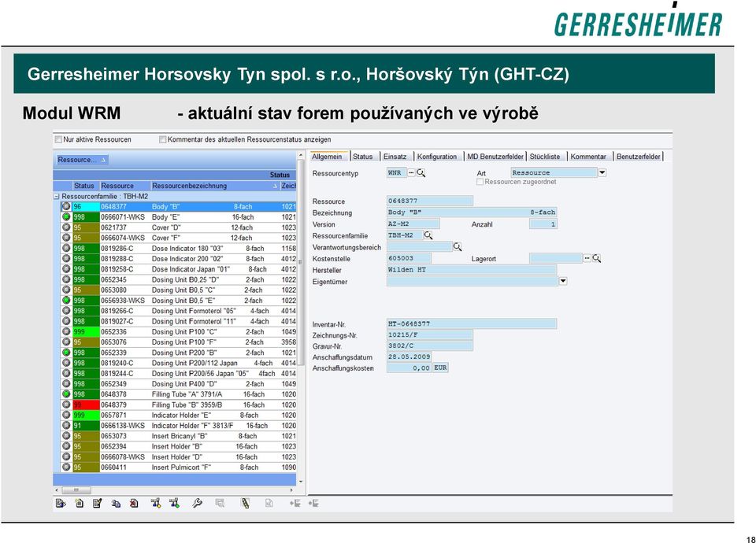Click the Hersteller field Wilden HT
This screenshot has height=543, width=756.
pyautogui.click(x=472, y=270)
